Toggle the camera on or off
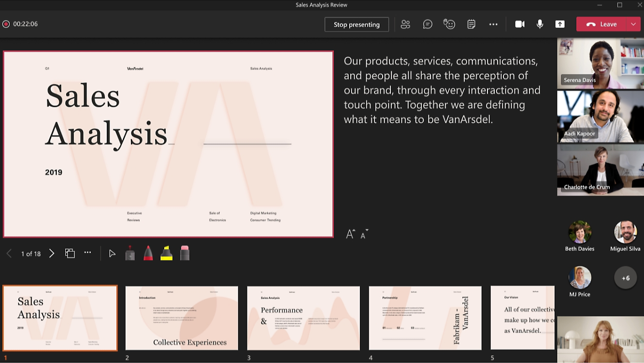The height and width of the screenshot is (363, 644). tap(520, 24)
